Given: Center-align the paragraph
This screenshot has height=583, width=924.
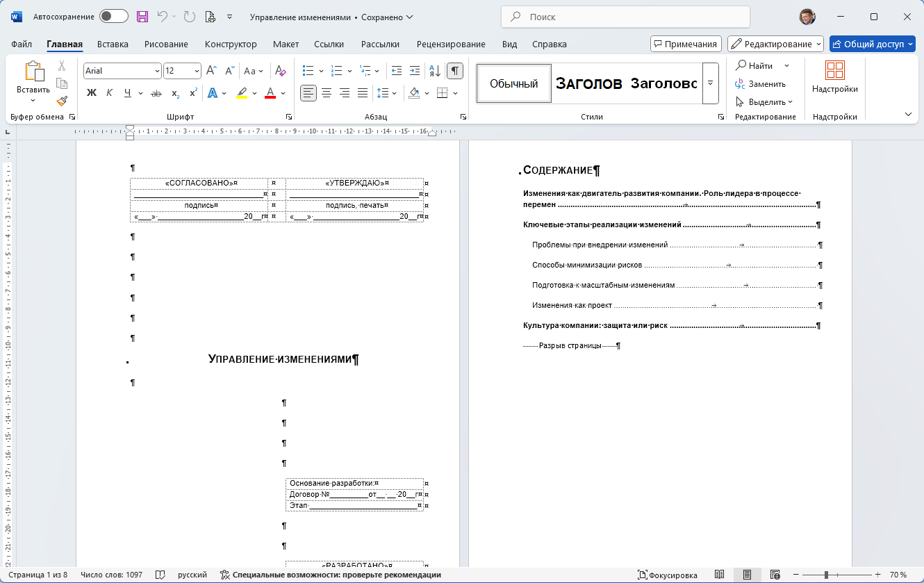Looking at the screenshot, I should 327,93.
